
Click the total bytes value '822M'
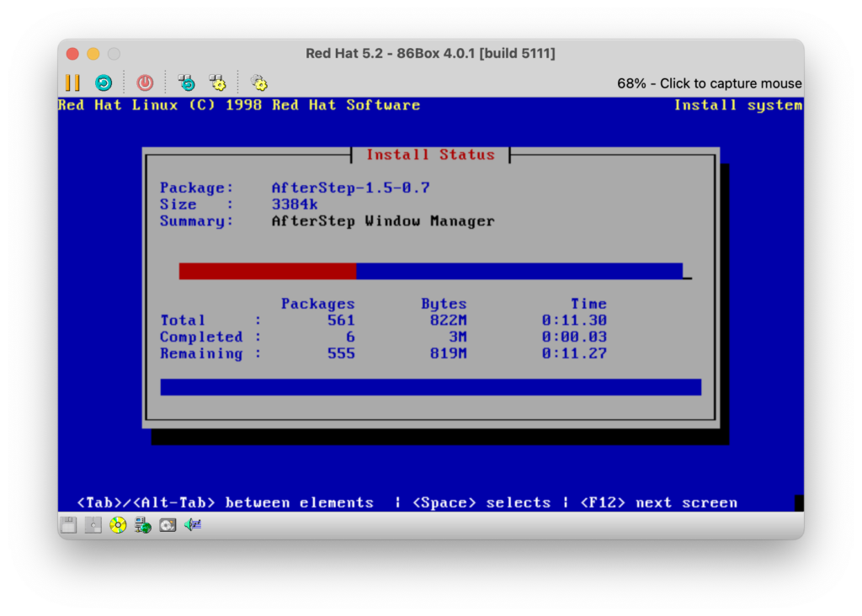tap(449, 321)
